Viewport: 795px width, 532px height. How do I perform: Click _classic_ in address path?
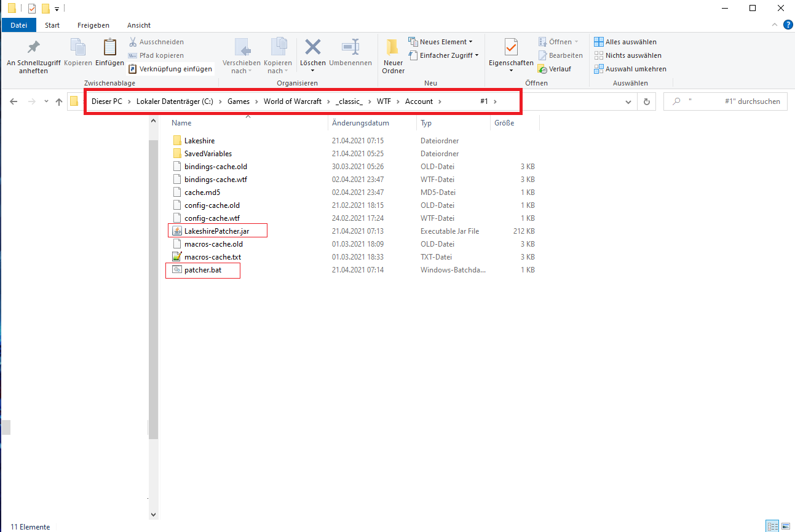pos(349,101)
